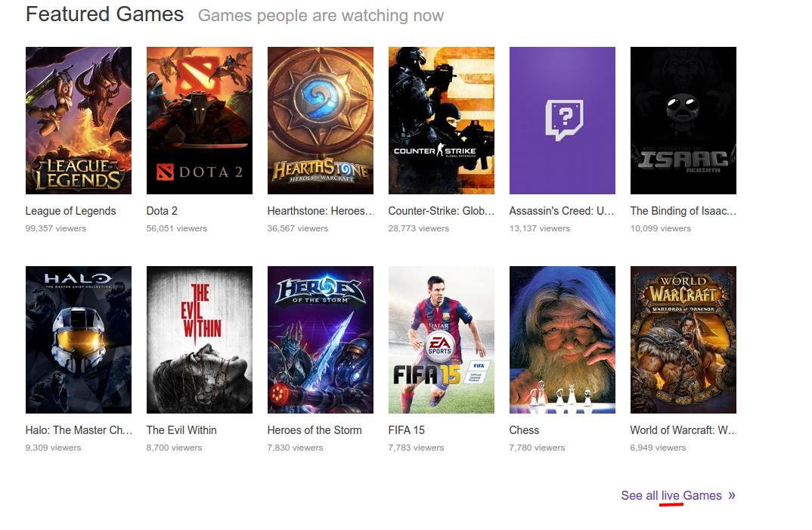Click the League of Legends title link
Screen dimensions: 812x530
70,211
